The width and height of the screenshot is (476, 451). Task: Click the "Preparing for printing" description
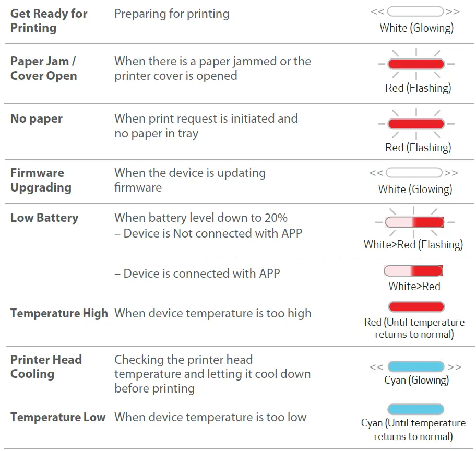(172, 14)
